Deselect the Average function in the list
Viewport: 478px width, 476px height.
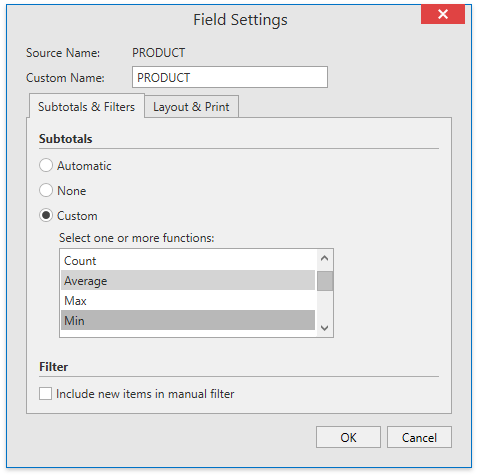click(x=188, y=280)
